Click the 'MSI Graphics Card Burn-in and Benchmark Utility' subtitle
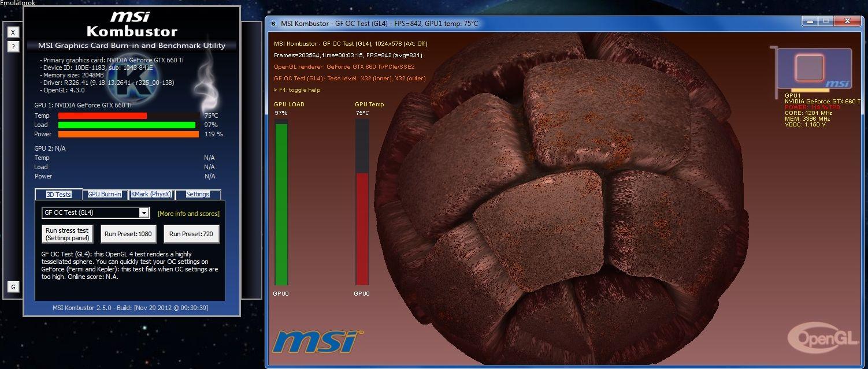This screenshot has width=868, height=369. click(x=132, y=45)
